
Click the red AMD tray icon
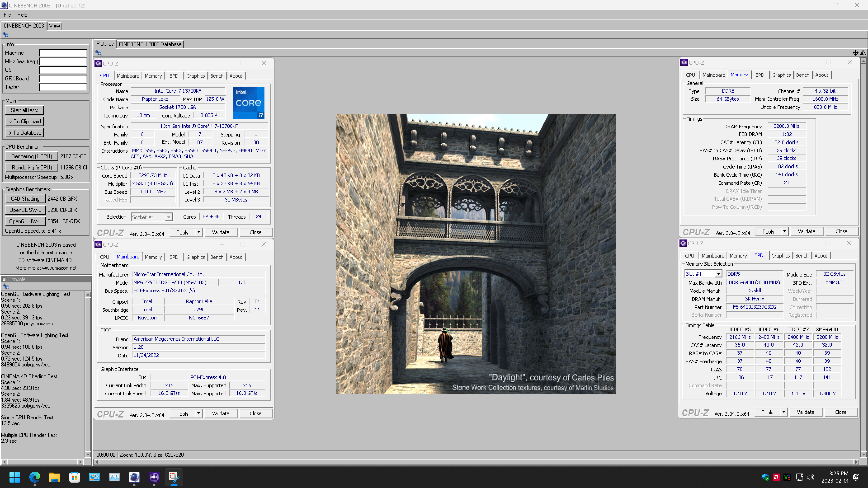tap(776, 477)
